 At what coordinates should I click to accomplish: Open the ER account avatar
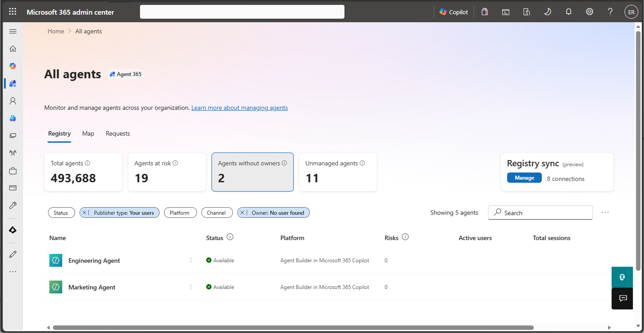click(631, 12)
